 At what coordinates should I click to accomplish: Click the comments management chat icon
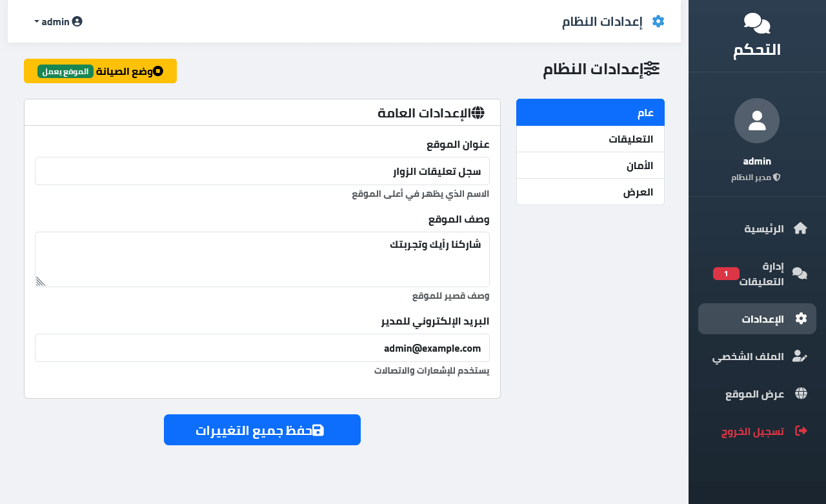(x=800, y=274)
